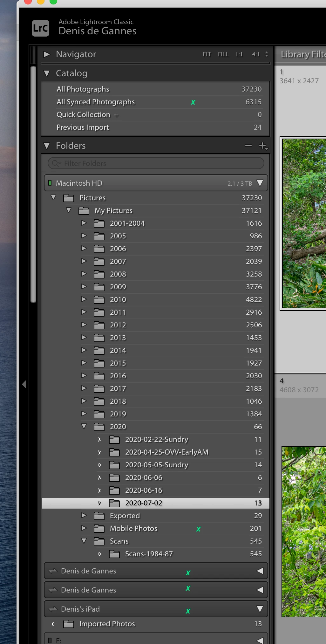This screenshot has width=326, height=644.
Task: Select the 2013 folder icon
Action: click(x=99, y=338)
